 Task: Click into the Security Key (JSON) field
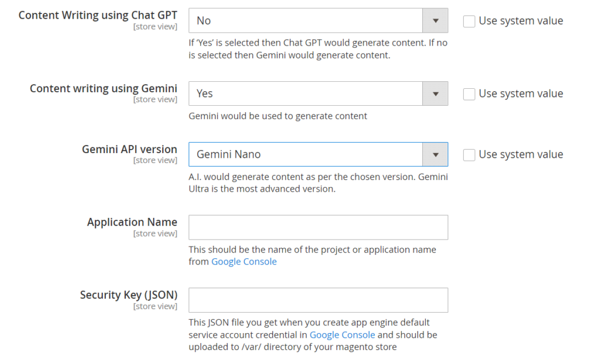[x=318, y=300]
